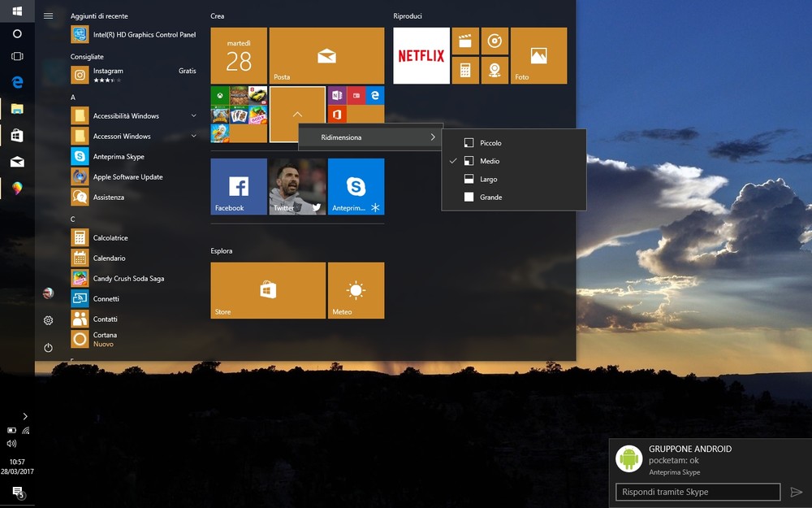Show hidden system tray icons chevron
This screenshot has width=812, height=508.
[25, 416]
